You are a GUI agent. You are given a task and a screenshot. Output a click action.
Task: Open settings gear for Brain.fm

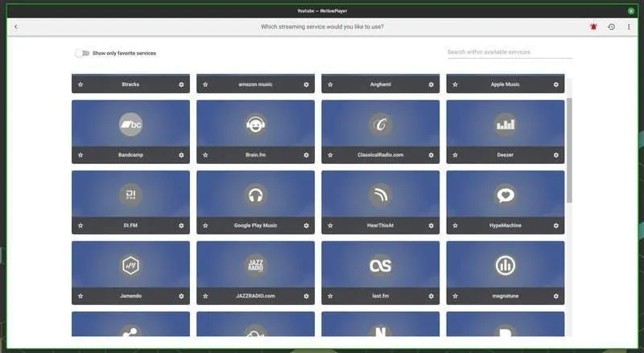306,155
